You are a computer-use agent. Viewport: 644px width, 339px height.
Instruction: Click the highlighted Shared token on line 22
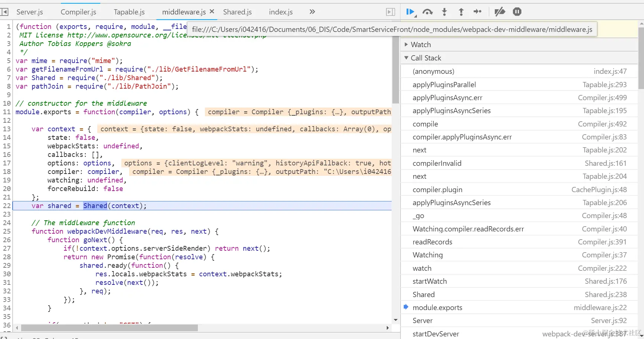[x=95, y=206]
